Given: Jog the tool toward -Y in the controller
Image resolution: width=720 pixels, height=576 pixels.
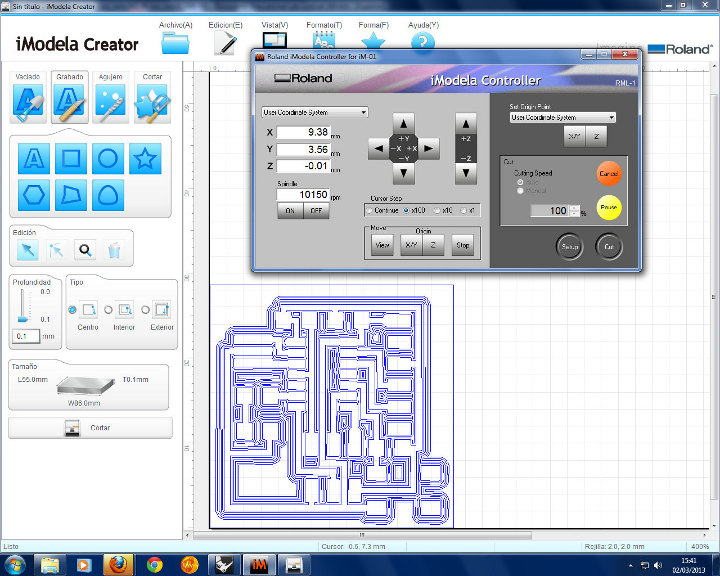Looking at the screenshot, I should coord(404,173).
